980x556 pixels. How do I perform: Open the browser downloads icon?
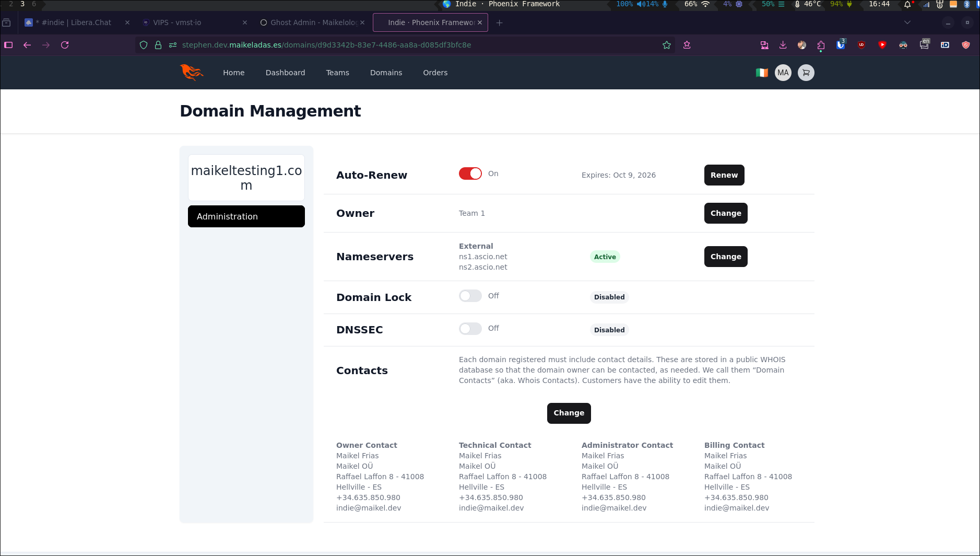[x=783, y=45]
